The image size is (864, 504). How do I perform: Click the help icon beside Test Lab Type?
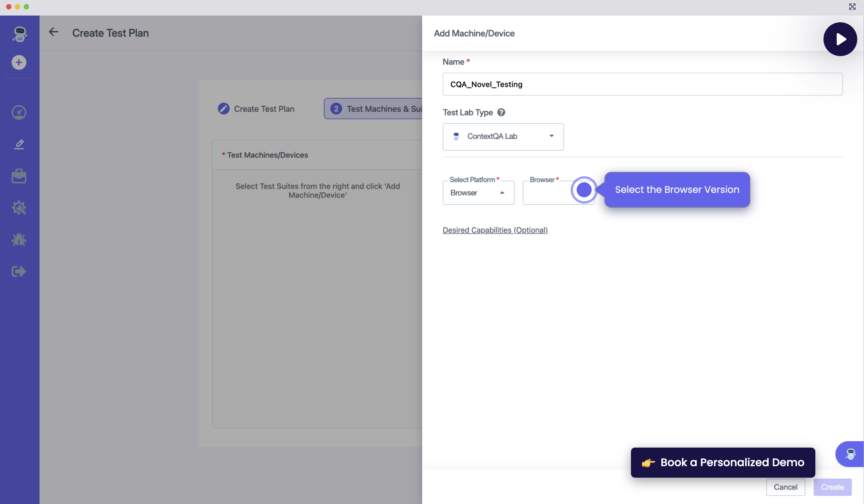click(x=501, y=112)
